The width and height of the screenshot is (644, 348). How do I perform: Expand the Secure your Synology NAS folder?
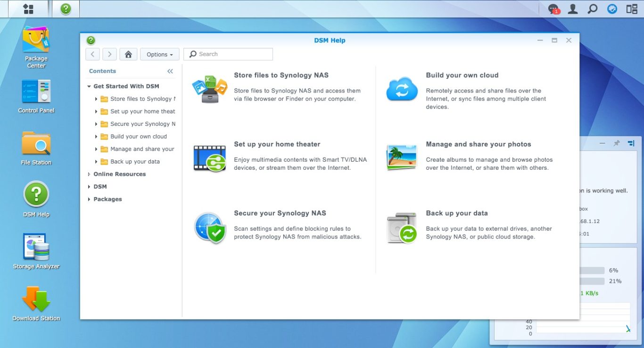coord(96,124)
